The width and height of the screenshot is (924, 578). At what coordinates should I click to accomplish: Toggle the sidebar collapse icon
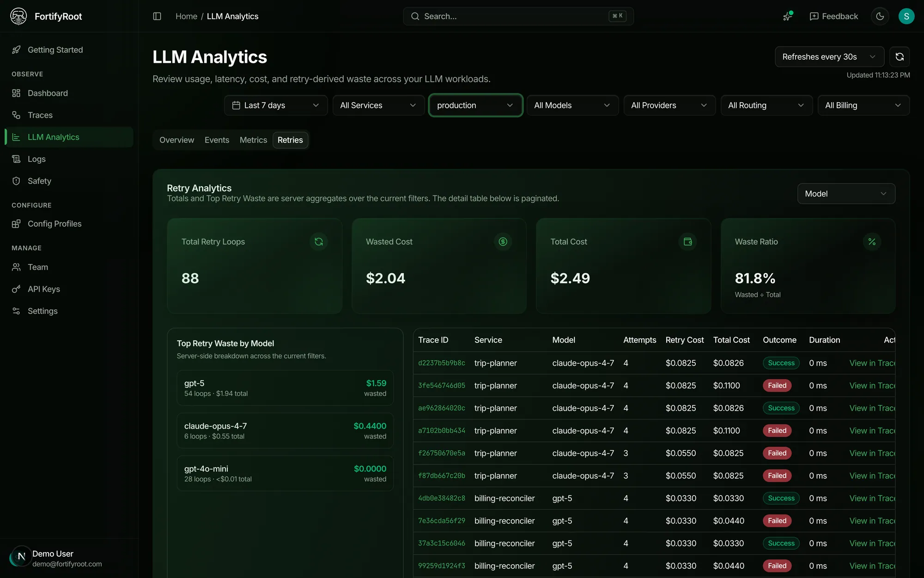(x=157, y=16)
